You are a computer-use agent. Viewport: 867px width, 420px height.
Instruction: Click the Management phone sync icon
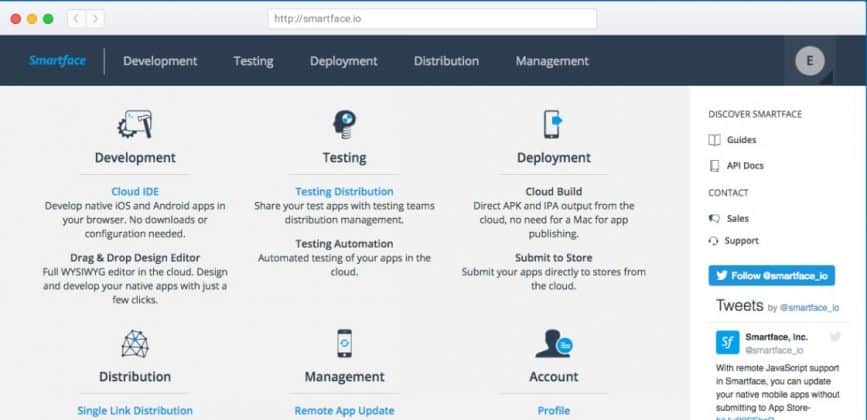point(344,344)
